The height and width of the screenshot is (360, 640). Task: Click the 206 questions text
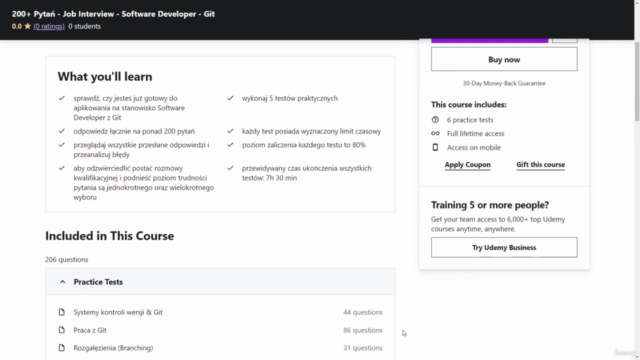(67, 260)
